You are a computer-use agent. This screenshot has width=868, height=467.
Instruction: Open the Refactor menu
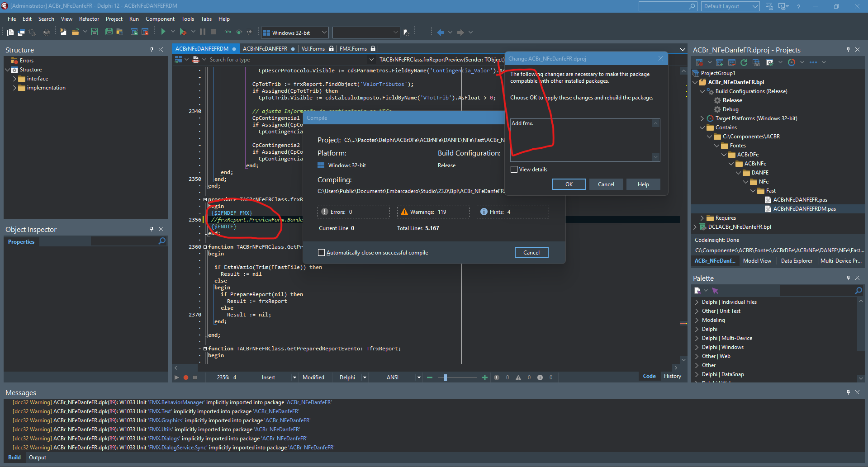coord(89,19)
